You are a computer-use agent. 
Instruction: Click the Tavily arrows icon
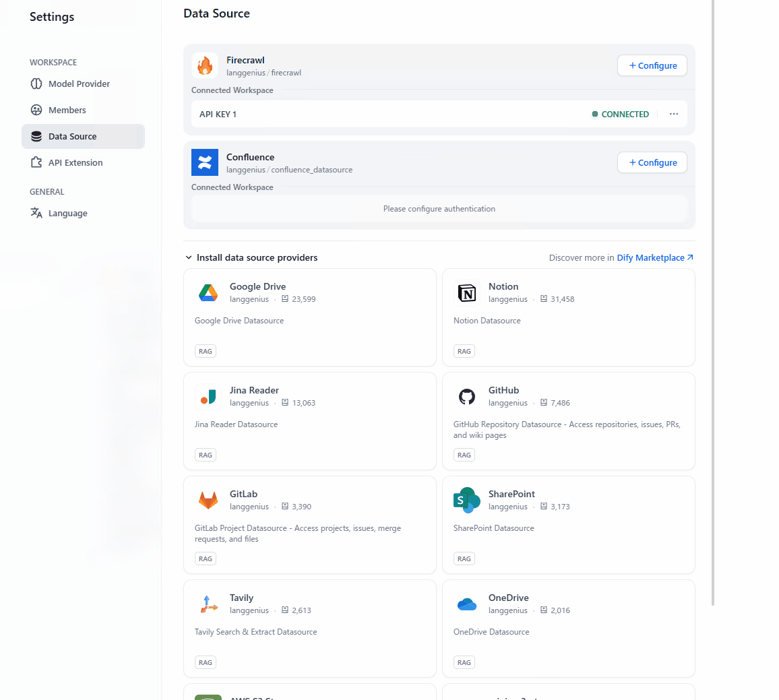(x=208, y=604)
